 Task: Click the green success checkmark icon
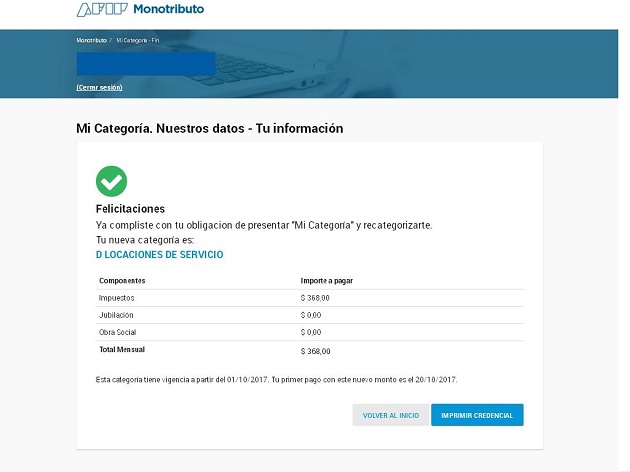coord(111,181)
